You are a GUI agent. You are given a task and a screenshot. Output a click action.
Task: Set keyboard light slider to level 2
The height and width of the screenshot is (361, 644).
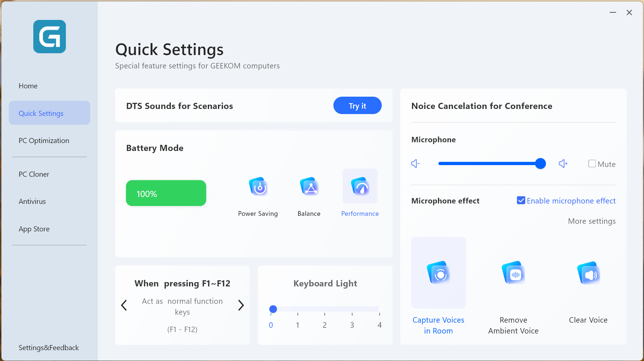(325, 309)
